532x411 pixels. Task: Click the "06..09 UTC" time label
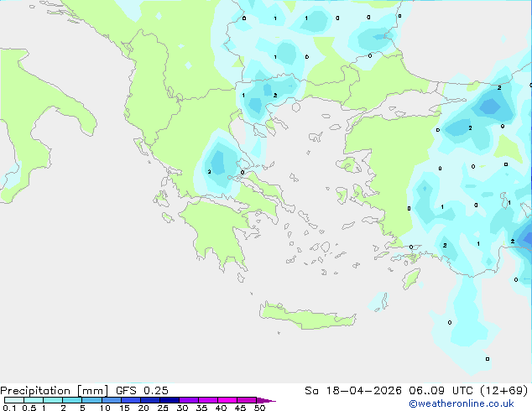click(x=441, y=391)
